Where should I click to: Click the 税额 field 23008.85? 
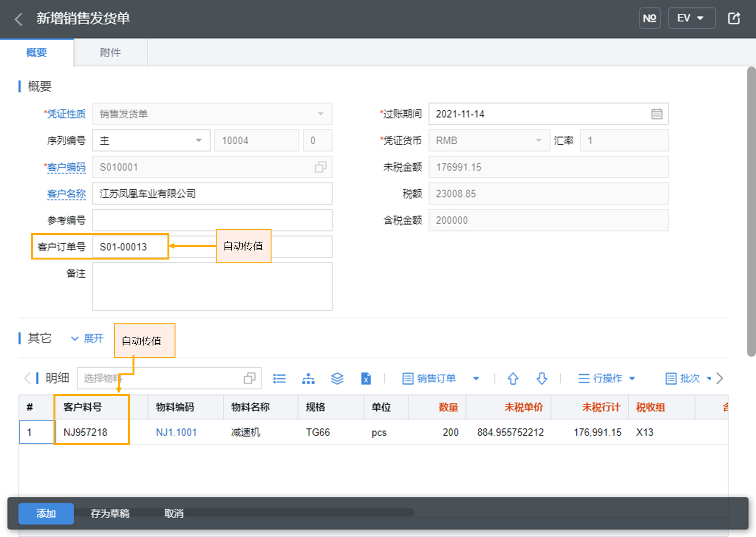point(548,194)
